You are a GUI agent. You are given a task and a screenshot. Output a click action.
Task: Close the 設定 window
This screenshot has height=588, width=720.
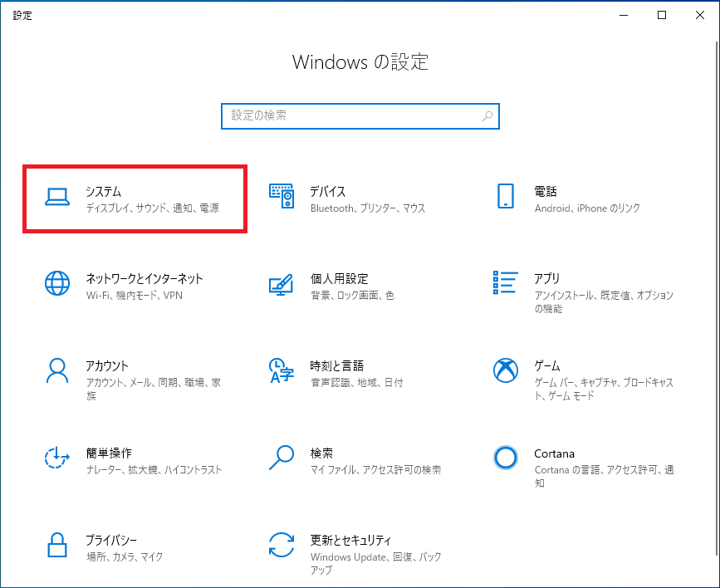click(700, 15)
